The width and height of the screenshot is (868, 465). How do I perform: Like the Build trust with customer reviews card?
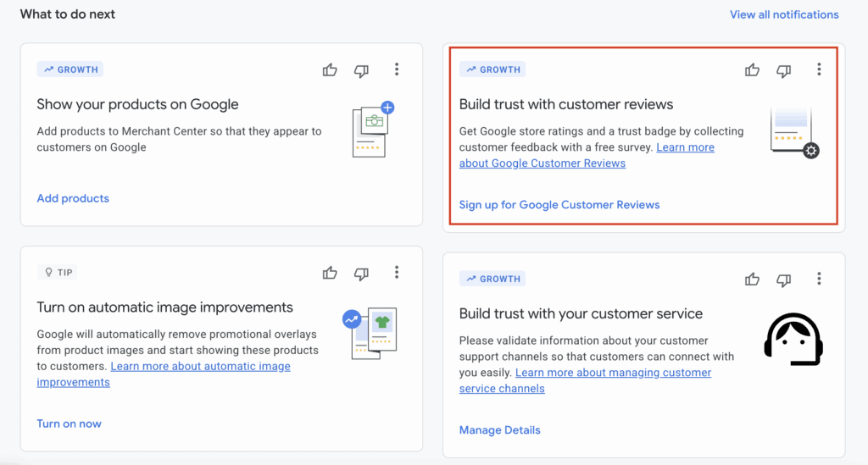752,70
